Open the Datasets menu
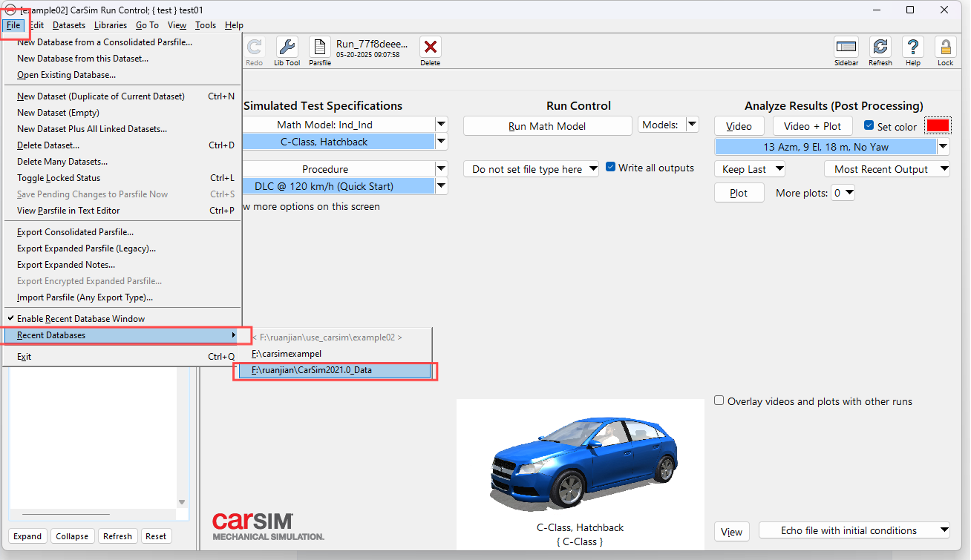Viewport: 971px width, 560px height. coord(69,25)
